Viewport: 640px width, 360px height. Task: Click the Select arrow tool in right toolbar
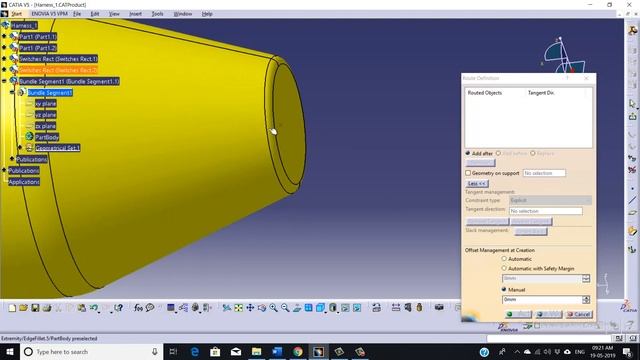(x=632, y=104)
